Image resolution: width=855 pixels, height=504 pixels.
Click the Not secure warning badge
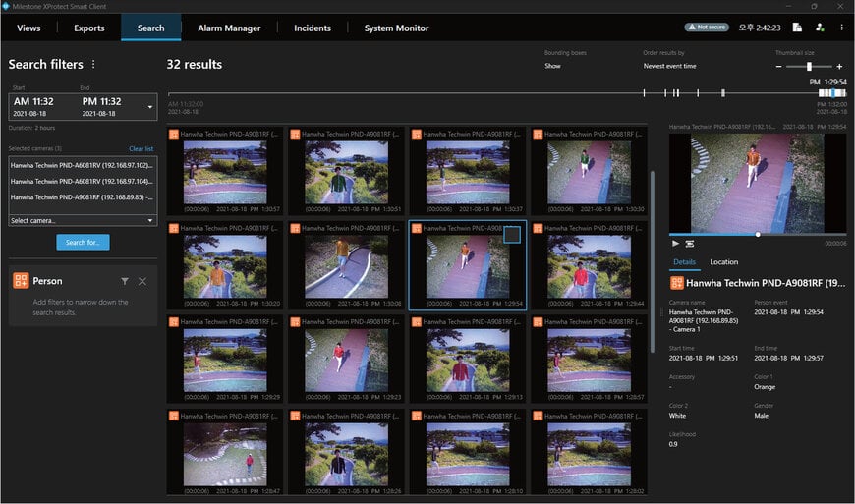707,28
